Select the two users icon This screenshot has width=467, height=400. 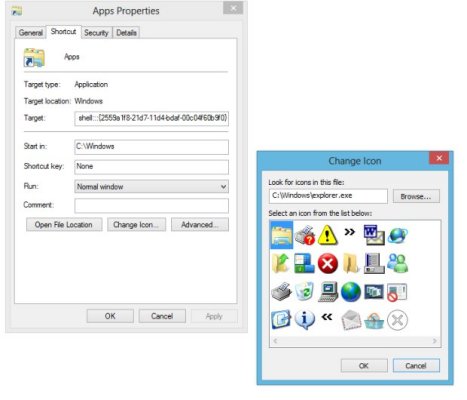click(397, 263)
